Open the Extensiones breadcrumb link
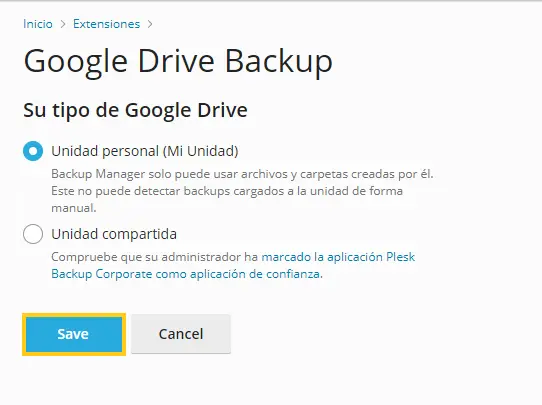Viewport: 542px width, 405px height. 106,24
